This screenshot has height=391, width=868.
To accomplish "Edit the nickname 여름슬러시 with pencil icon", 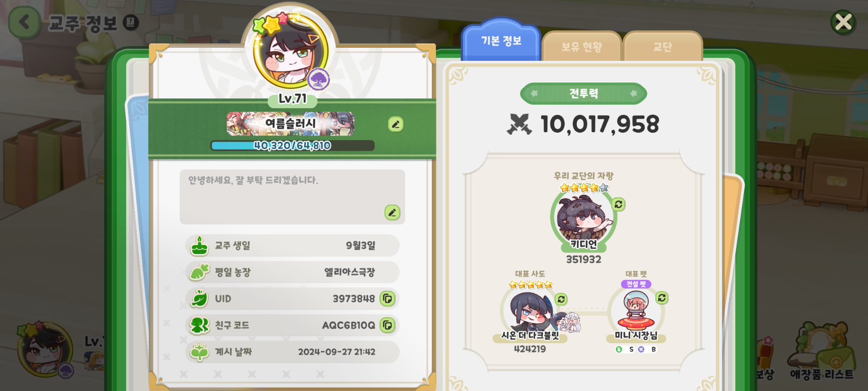I will click(395, 125).
